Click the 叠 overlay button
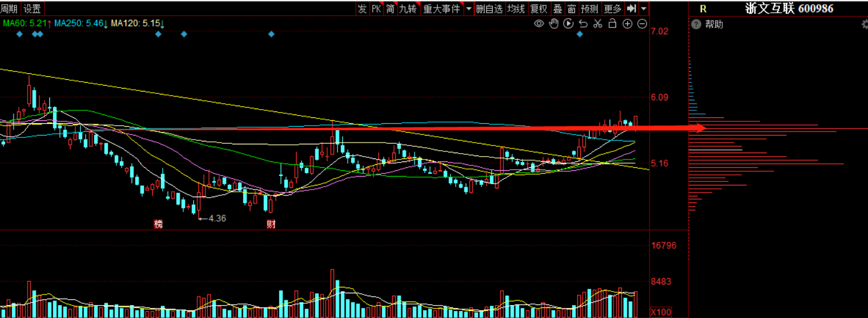The width and height of the screenshot is (868, 318). (x=557, y=8)
